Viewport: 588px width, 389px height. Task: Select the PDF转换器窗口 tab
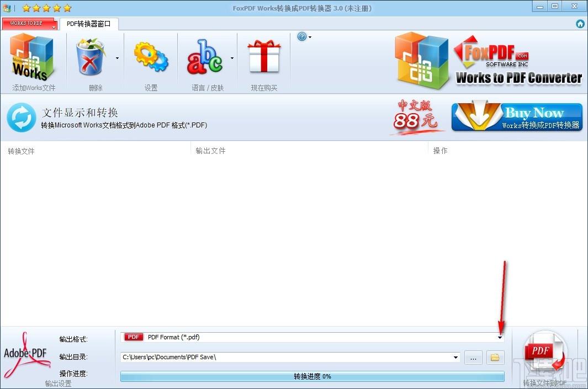click(89, 24)
